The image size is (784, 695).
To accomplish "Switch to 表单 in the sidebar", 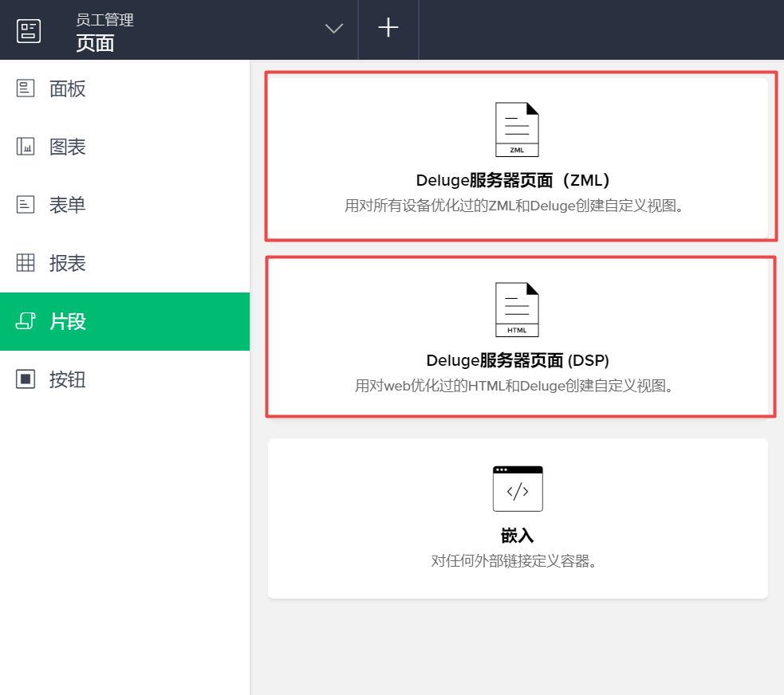I will click(x=68, y=205).
